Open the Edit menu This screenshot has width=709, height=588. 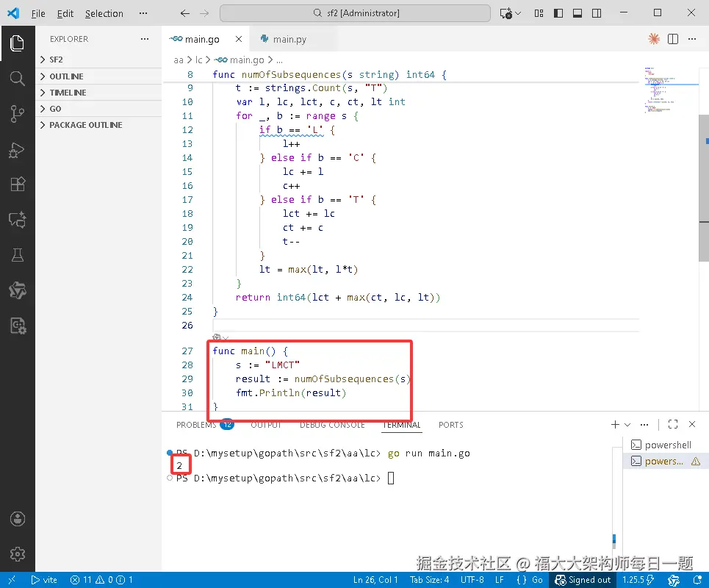coord(65,13)
